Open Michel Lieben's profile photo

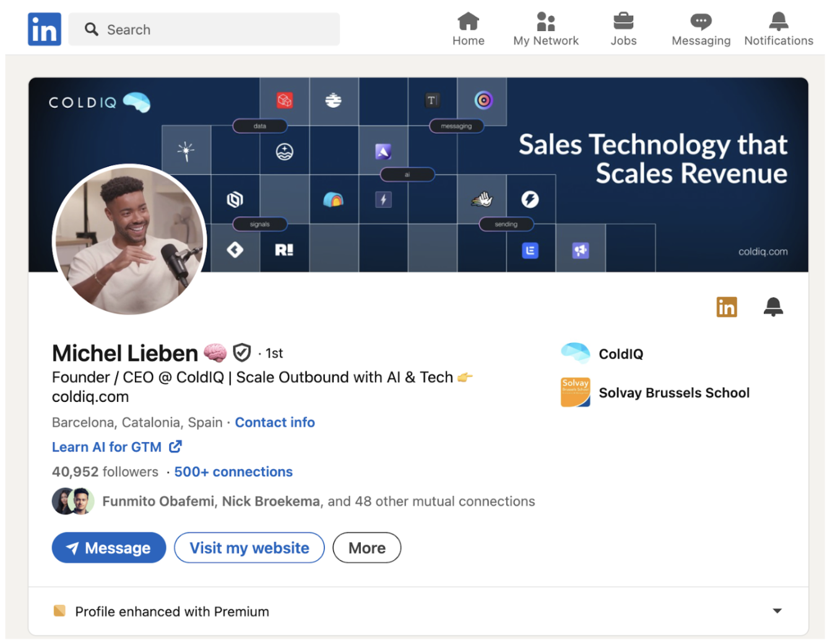[x=129, y=240]
